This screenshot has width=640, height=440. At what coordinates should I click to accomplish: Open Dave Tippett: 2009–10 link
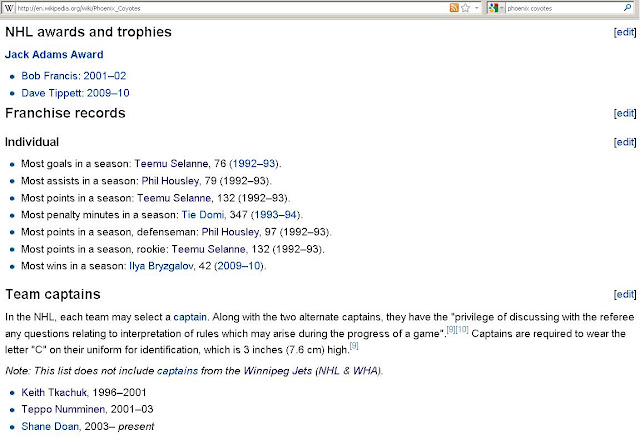coord(75,93)
